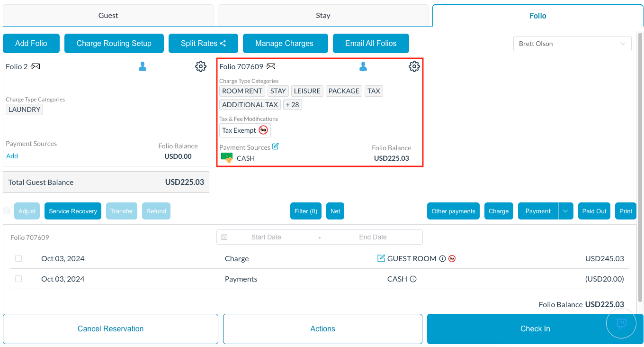Click the edit icon next to GUEST ROOM
The width and height of the screenshot is (644, 347).
pos(381,258)
